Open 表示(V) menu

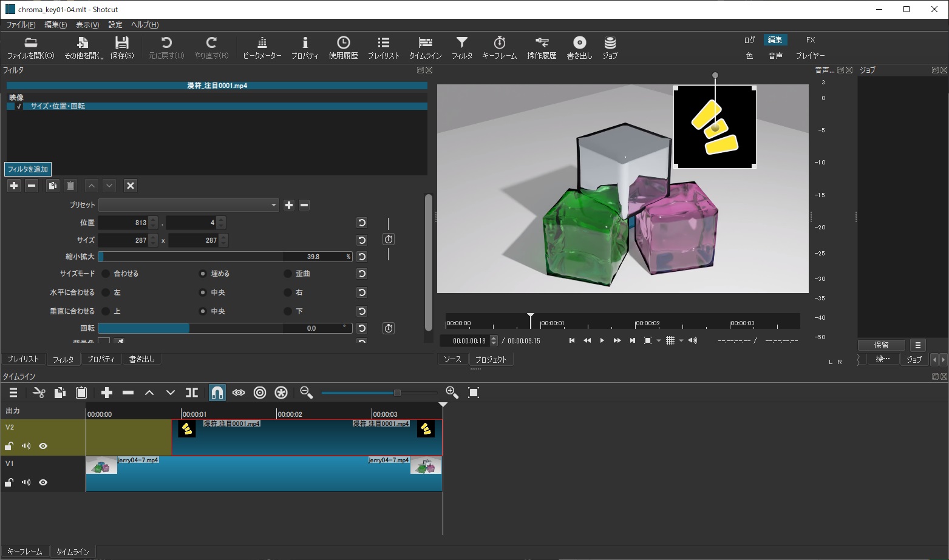(87, 25)
